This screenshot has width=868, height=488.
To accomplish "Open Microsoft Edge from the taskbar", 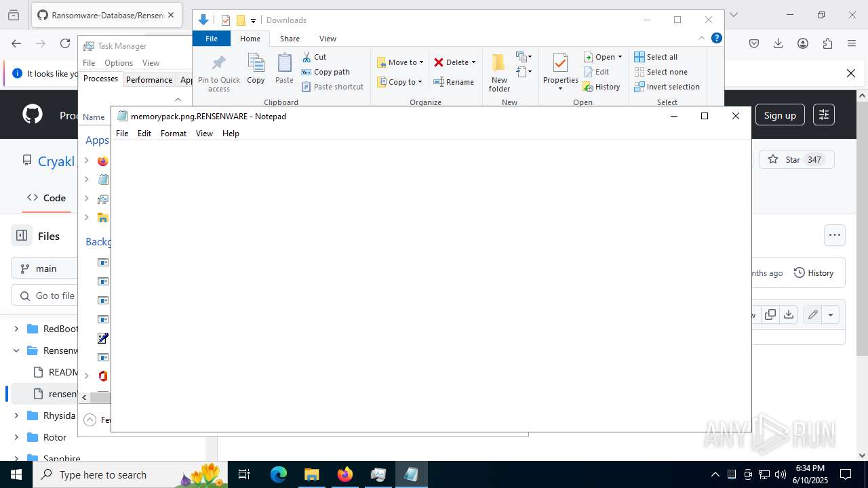I will 279,474.
